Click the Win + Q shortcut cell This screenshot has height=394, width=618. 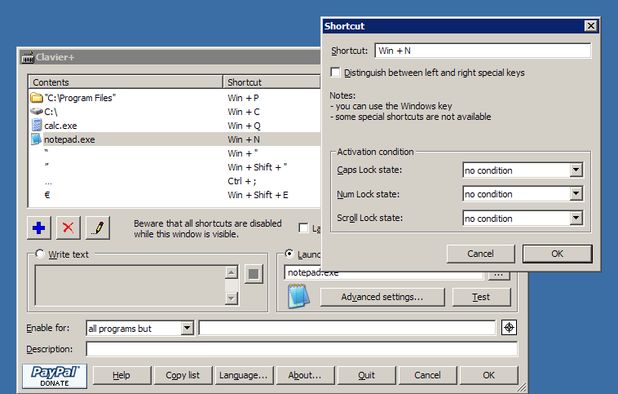tap(244, 125)
